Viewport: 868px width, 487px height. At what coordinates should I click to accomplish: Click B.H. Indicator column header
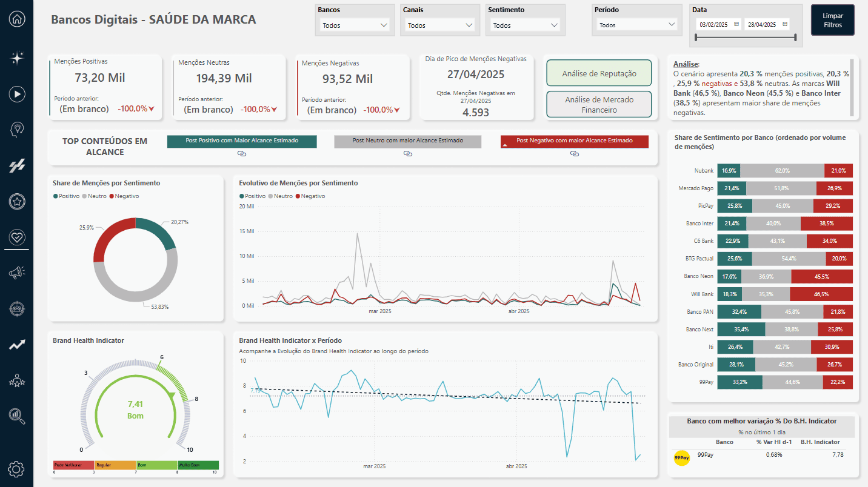click(820, 442)
